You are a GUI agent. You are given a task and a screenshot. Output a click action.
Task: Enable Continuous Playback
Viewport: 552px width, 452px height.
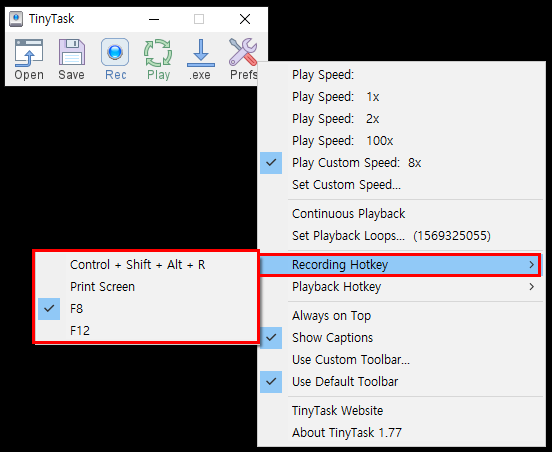click(401, 214)
